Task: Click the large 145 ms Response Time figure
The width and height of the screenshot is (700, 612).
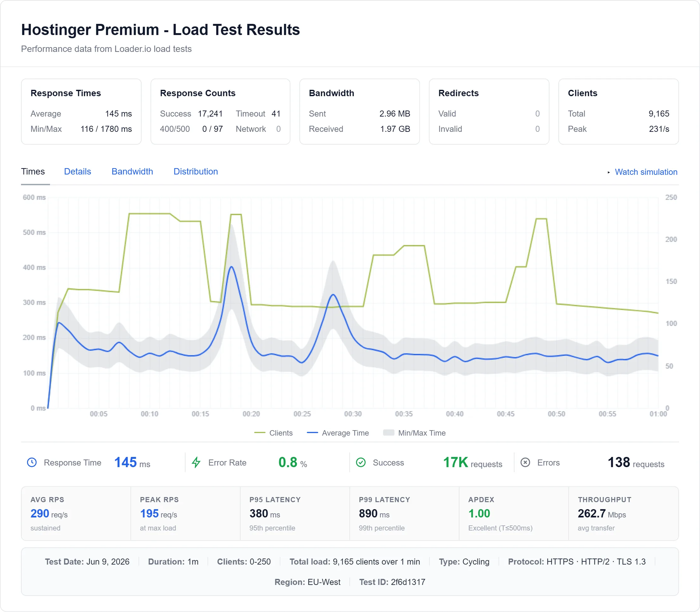Action: (132, 462)
